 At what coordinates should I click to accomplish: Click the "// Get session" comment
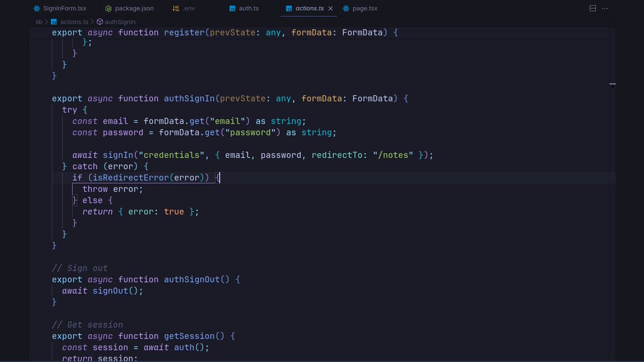pos(87,324)
